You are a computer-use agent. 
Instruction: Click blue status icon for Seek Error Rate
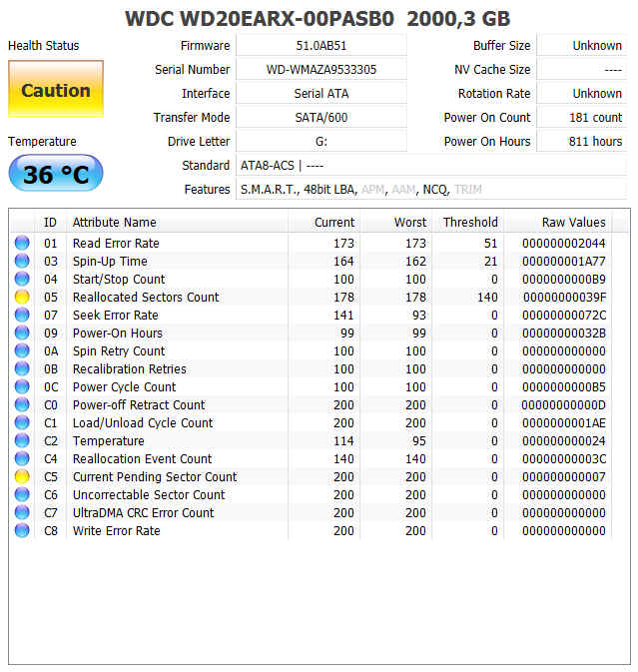pyautogui.click(x=22, y=315)
